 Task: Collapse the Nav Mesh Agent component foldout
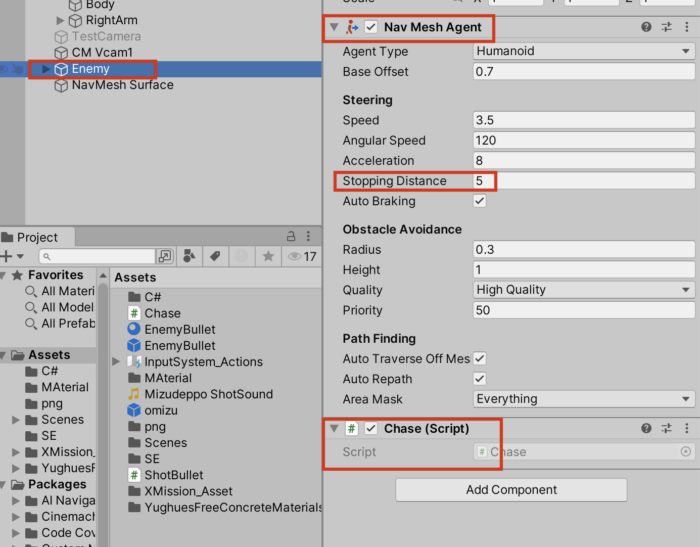334,27
